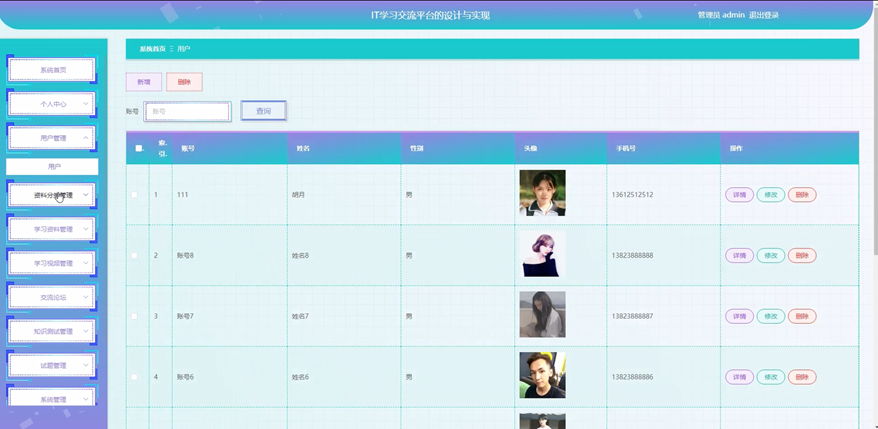
Task: Toggle the select-all checkbox in table header
Action: (x=138, y=148)
